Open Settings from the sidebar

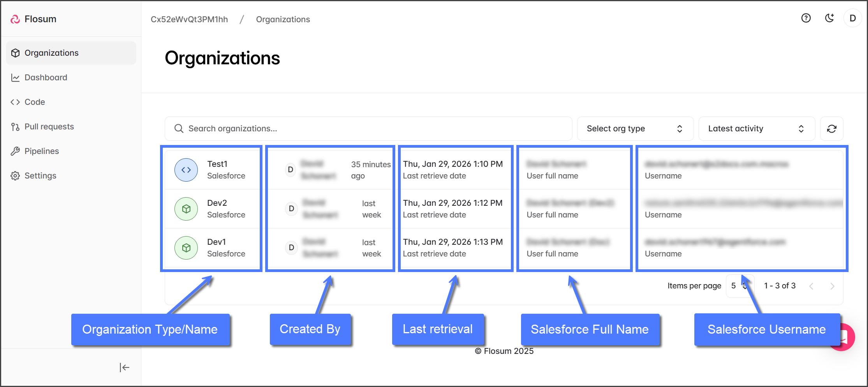click(40, 176)
